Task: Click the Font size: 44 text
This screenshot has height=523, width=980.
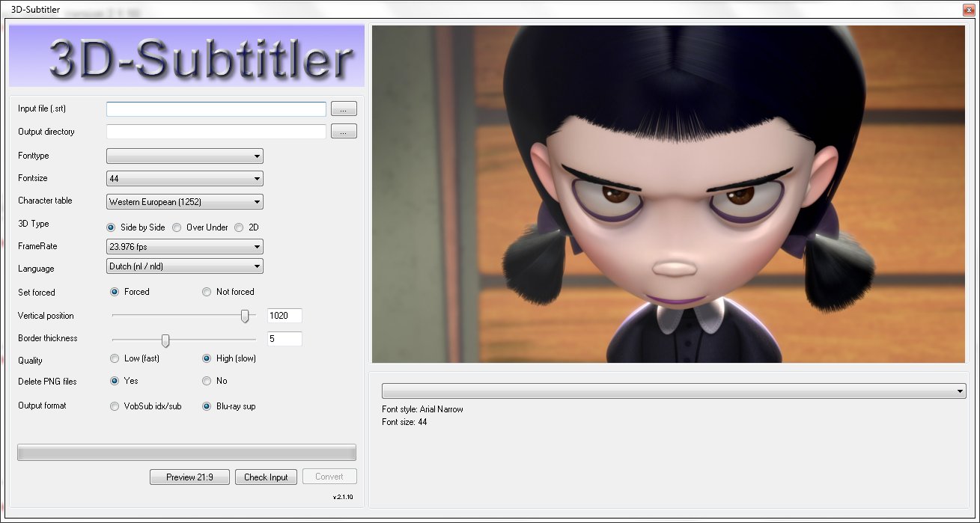Action: (404, 422)
